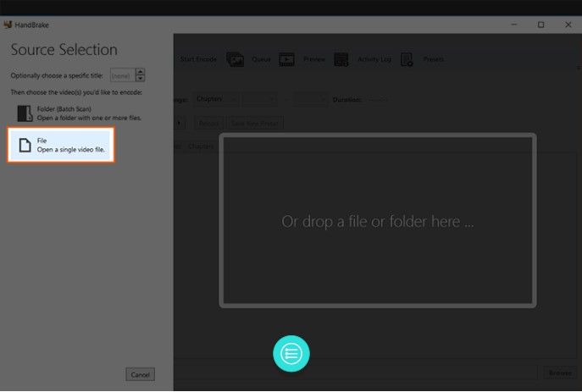Choose File to open a single video
Image resolution: width=582 pixels, height=392 pixels.
pos(61,145)
